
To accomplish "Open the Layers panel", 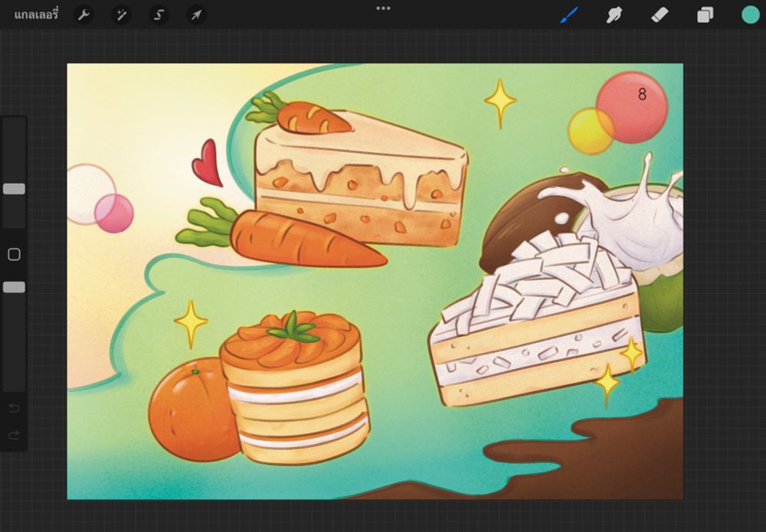I will click(x=705, y=15).
